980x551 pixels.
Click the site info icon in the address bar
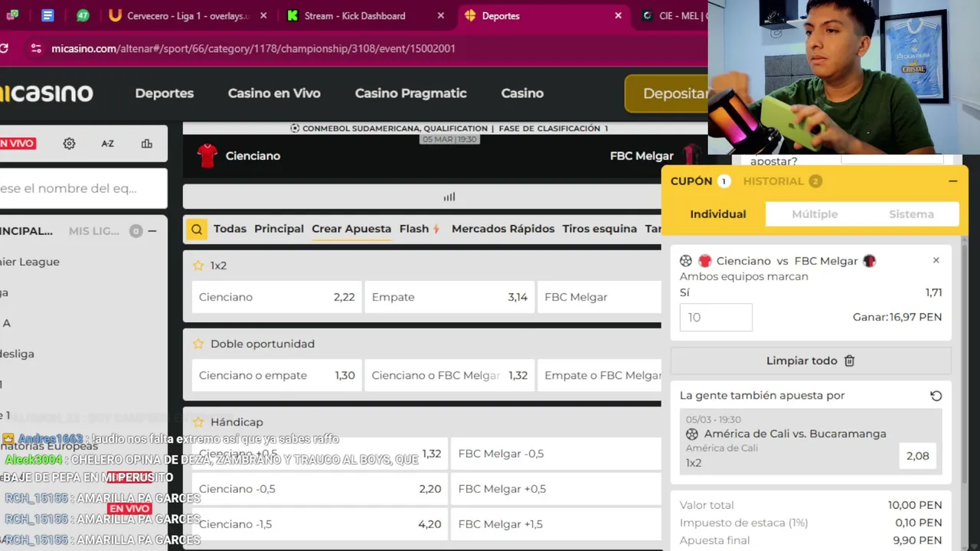36,48
